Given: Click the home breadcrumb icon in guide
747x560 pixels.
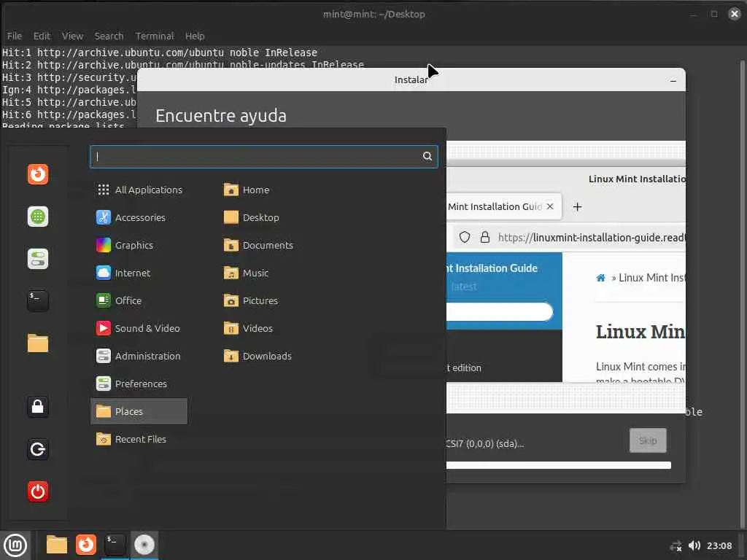Looking at the screenshot, I should point(601,278).
